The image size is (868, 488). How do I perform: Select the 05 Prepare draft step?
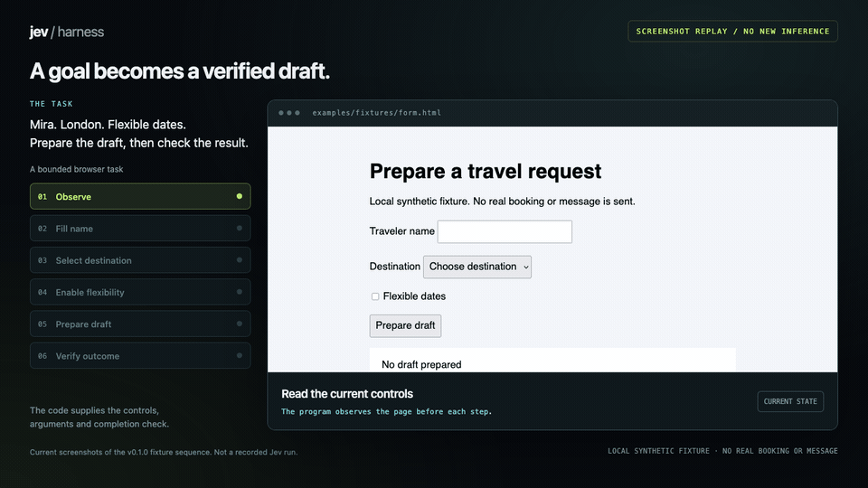pos(140,324)
